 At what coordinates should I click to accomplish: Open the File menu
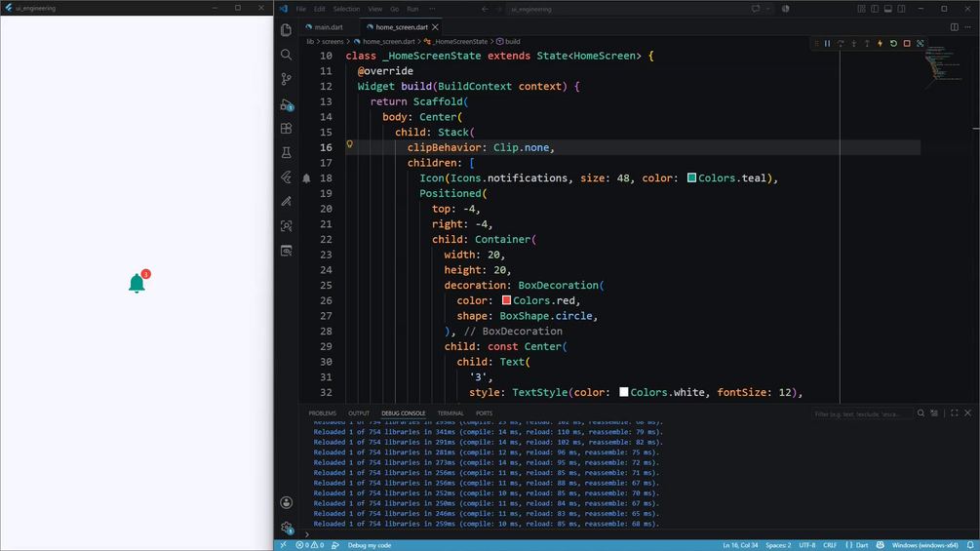[x=300, y=9]
